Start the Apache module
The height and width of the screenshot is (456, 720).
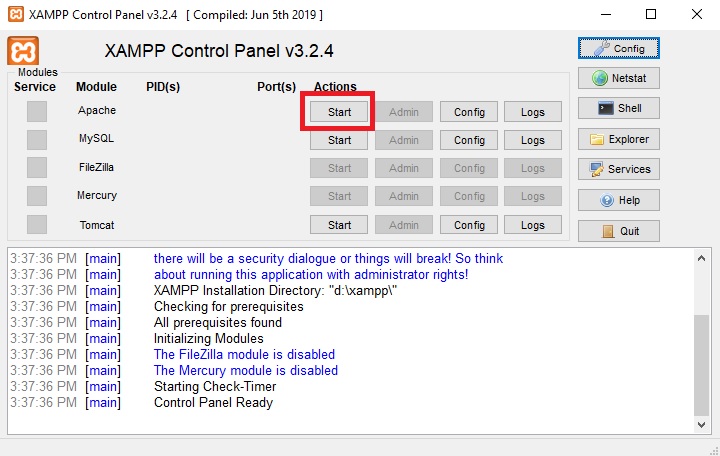[339, 112]
